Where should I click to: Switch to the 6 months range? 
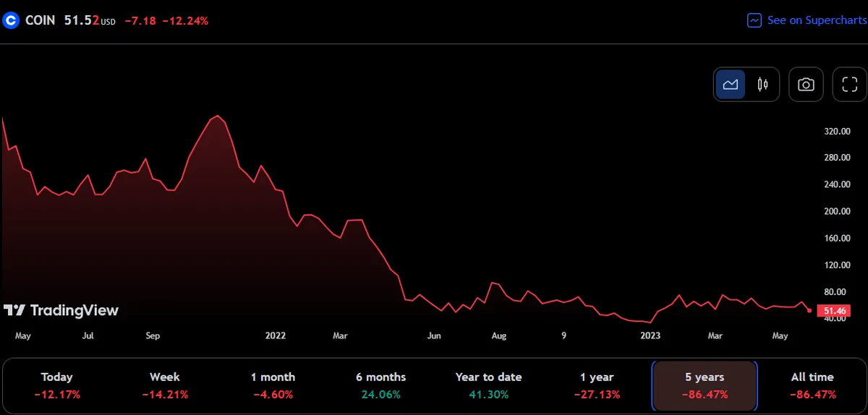click(x=380, y=385)
